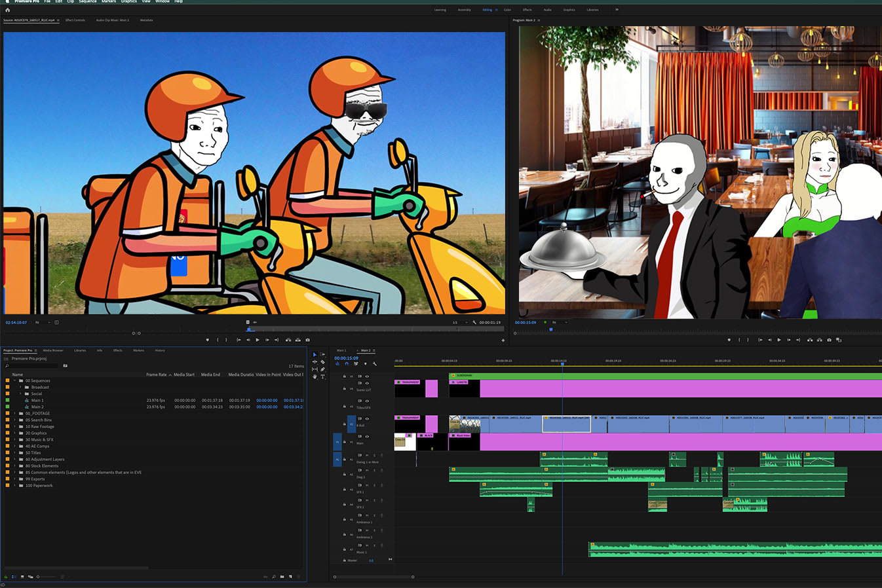Expand the 00_FOOTAGE bin
Image resolution: width=882 pixels, height=588 pixels.
coord(14,413)
